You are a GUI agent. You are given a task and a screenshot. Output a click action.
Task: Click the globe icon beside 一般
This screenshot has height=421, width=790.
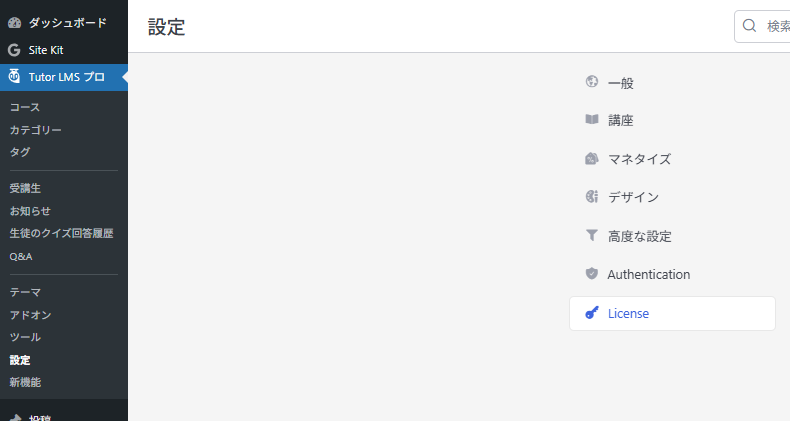(592, 82)
